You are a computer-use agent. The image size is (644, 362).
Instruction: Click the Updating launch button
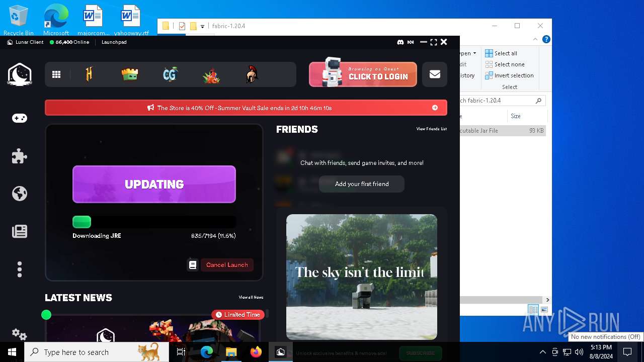pyautogui.click(x=154, y=184)
